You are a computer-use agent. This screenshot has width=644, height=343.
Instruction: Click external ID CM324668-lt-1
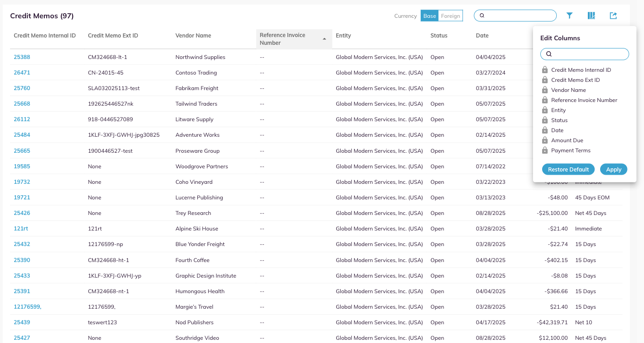point(107,57)
